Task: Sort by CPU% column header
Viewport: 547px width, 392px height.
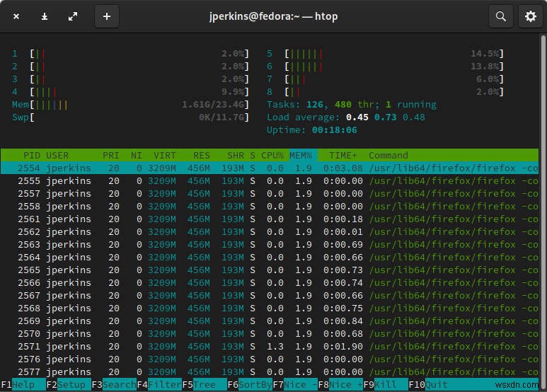Action: coord(272,156)
